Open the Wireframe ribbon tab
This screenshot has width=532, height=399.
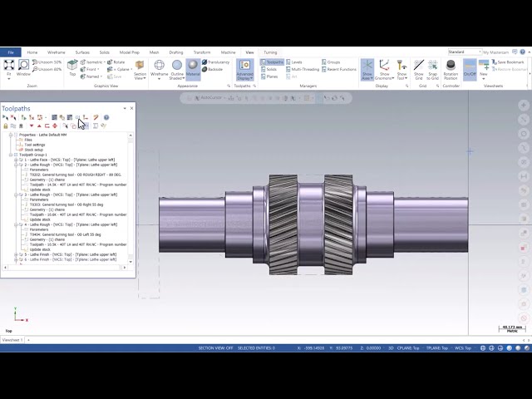click(56, 52)
